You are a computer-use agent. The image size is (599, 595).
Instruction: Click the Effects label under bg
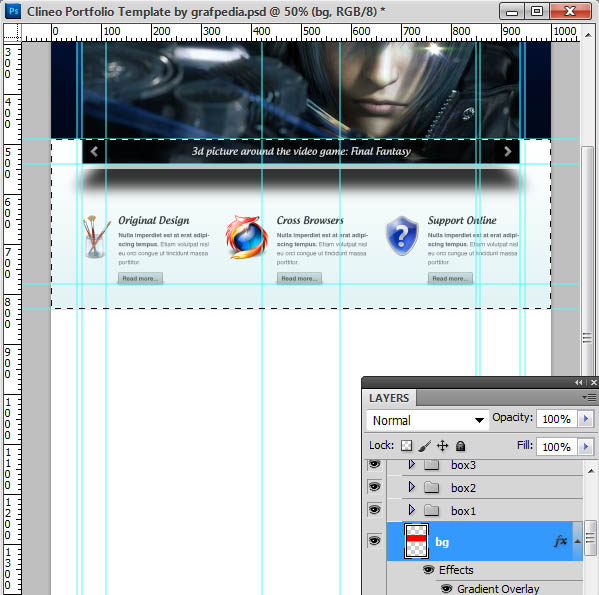(456, 570)
